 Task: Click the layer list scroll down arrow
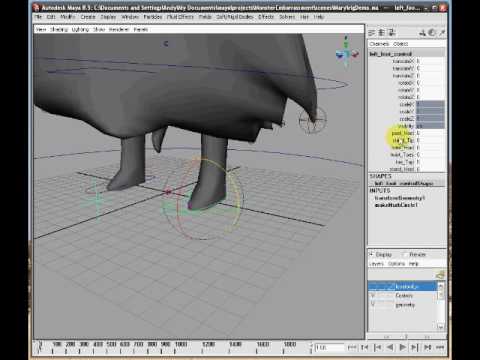(441, 326)
